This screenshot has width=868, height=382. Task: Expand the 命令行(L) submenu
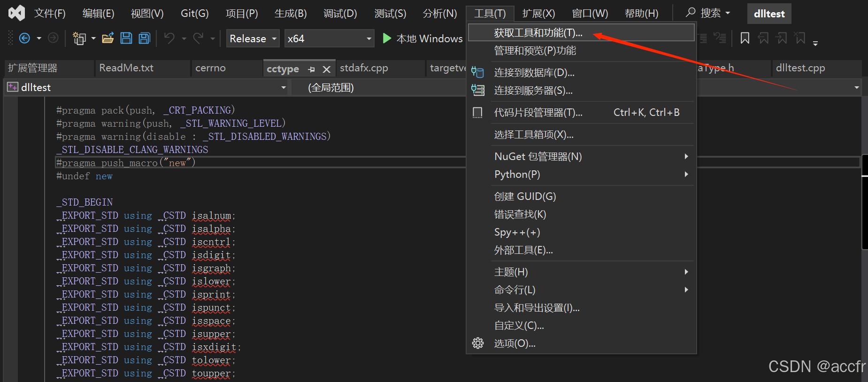coord(686,290)
